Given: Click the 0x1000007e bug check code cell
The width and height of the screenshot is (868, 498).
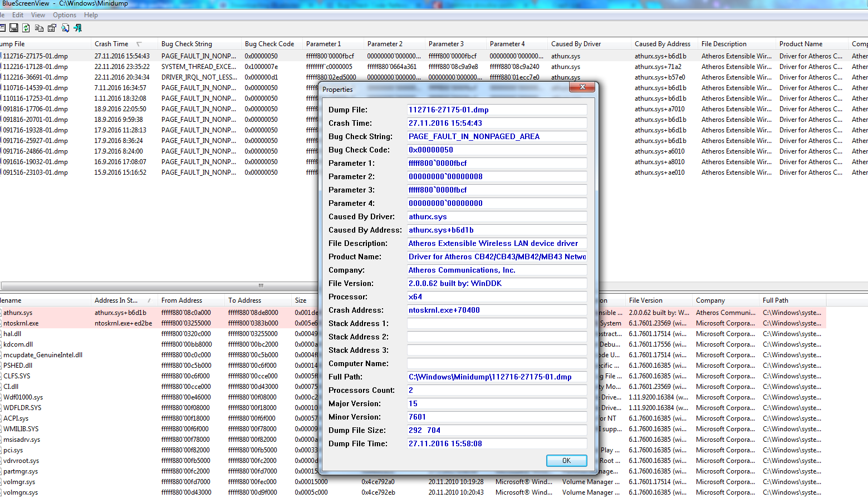Looking at the screenshot, I should point(261,67).
